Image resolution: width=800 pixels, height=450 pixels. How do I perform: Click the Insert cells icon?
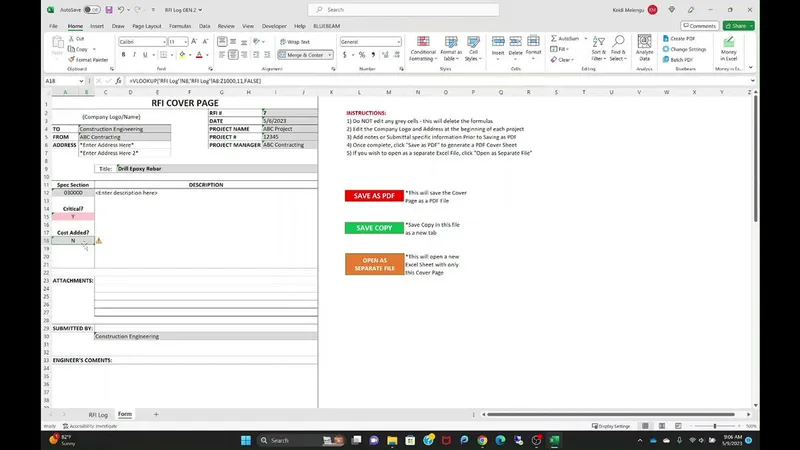click(498, 42)
